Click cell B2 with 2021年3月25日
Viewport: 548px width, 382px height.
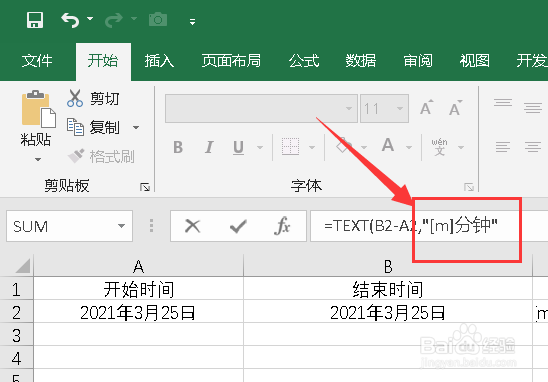click(388, 312)
